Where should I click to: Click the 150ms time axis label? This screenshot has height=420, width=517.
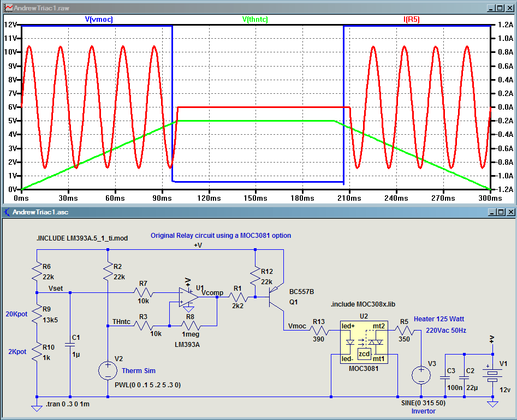[x=255, y=199]
